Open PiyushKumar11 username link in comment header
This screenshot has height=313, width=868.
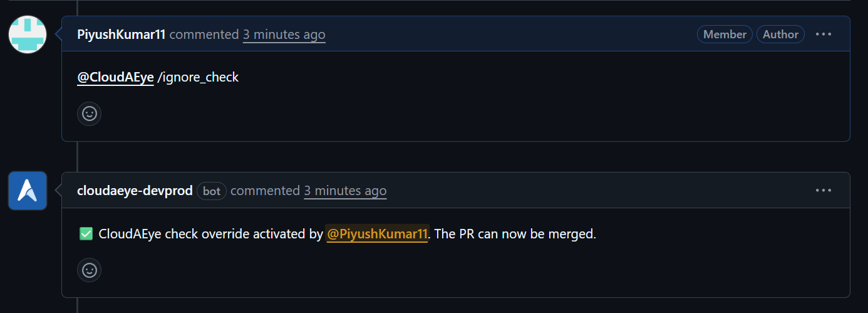121,34
